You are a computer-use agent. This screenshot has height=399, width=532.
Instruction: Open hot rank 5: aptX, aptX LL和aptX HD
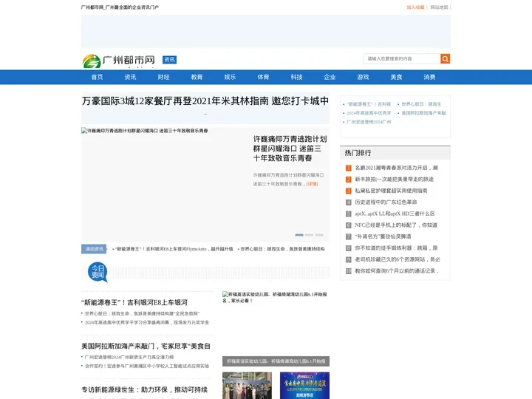tap(395, 214)
